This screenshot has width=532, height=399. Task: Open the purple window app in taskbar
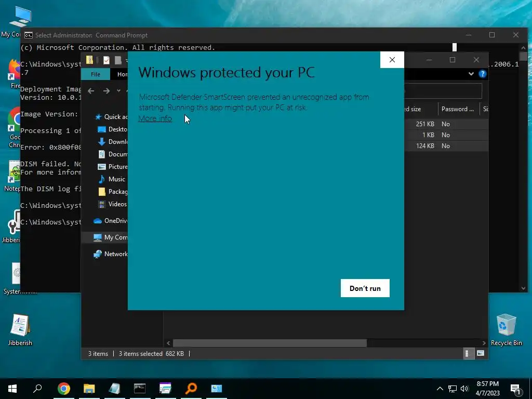(165, 389)
